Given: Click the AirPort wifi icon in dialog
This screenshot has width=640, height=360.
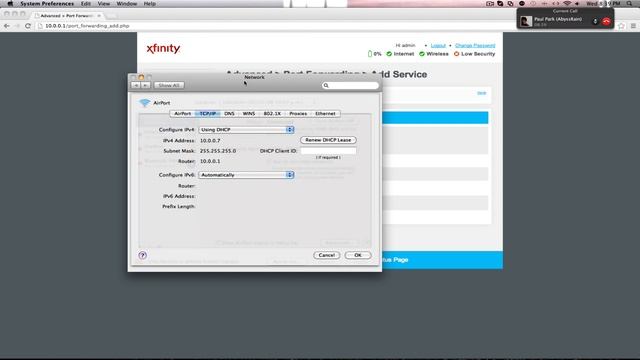Looking at the screenshot, I should pyautogui.click(x=144, y=103).
